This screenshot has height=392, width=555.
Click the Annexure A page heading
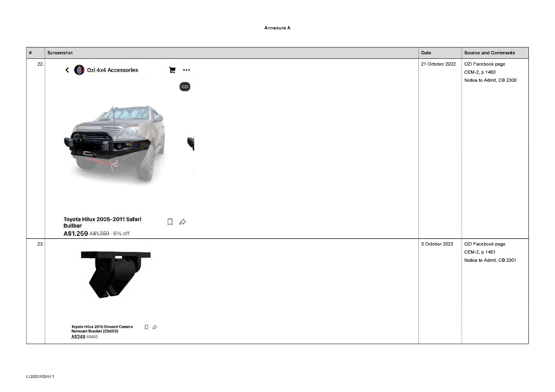click(x=277, y=28)
